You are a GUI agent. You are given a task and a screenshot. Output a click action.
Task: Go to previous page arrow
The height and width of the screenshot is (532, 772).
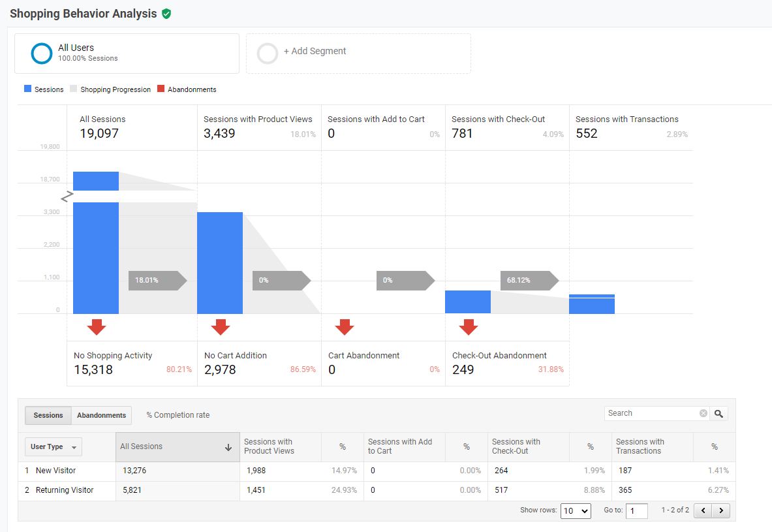pos(703,510)
